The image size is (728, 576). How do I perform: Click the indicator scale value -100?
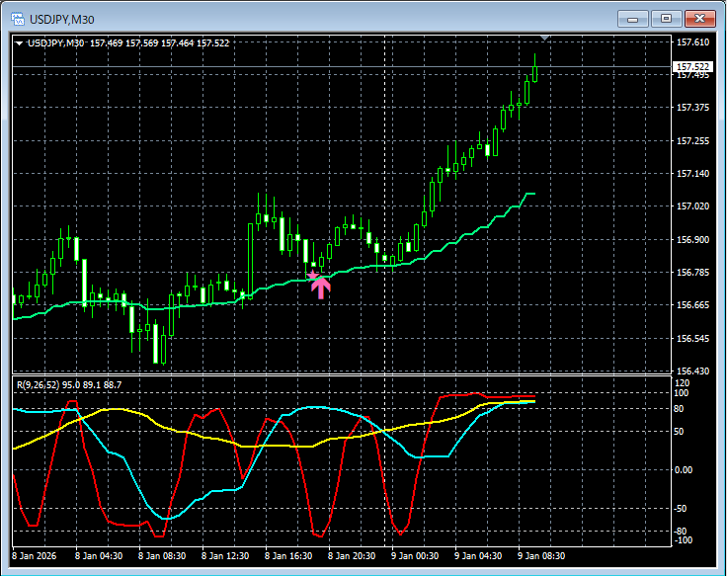pyautogui.click(x=684, y=540)
